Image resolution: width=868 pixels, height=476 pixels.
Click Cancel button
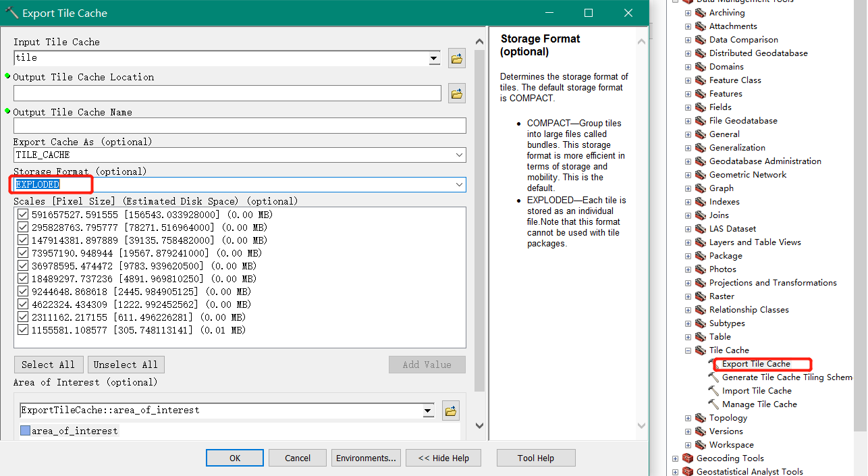coord(298,458)
